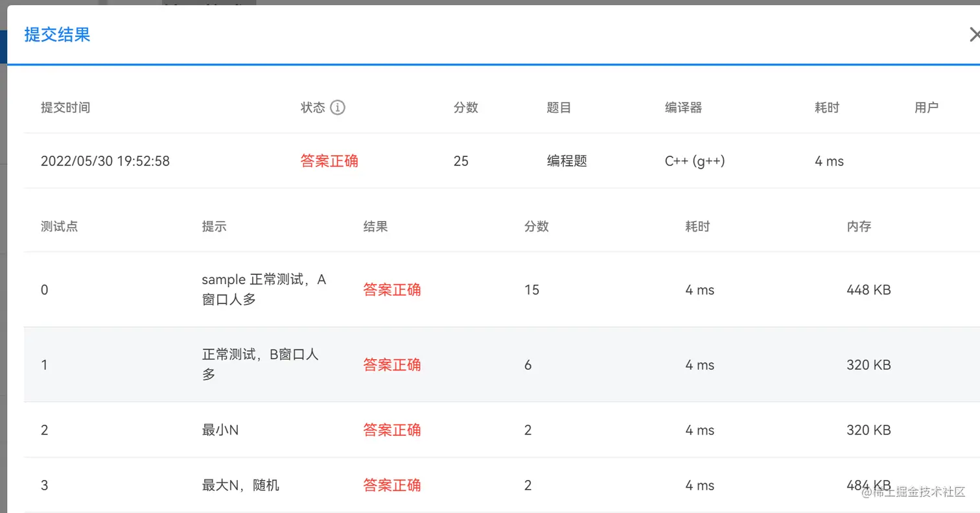Click the score 15 for test point 0

pos(531,290)
